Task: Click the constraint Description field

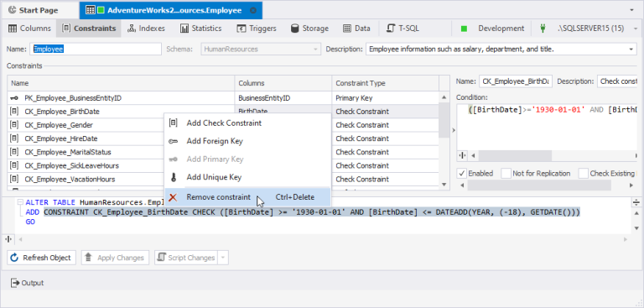Action: coord(617,81)
